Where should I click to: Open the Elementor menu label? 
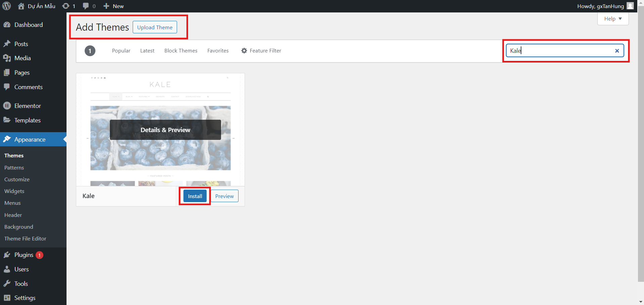(28, 106)
